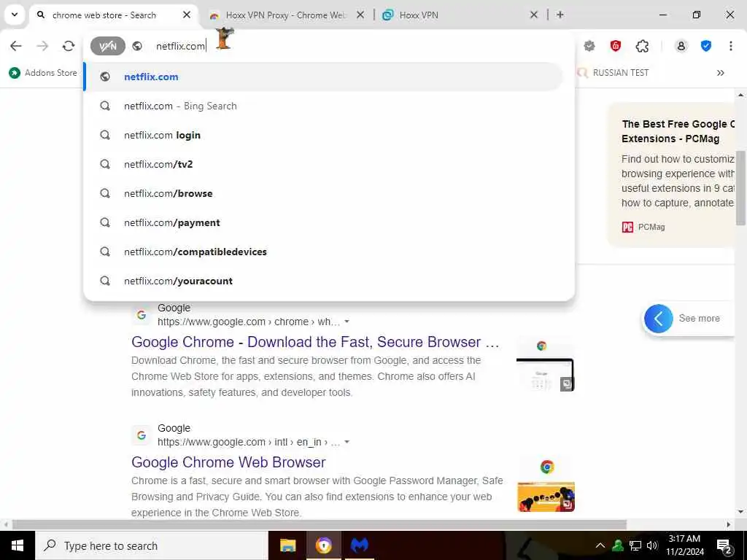Screen dimensions: 747x560
Task: Open the three-dot browser menu
Action: click(x=731, y=46)
